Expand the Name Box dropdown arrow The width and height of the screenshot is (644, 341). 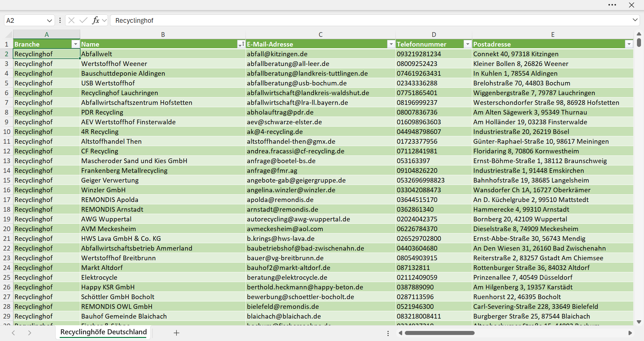click(x=49, y=20)
